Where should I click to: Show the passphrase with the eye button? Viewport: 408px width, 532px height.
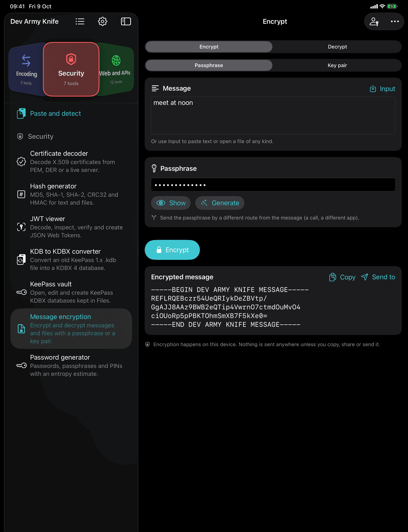tap(171, 203)
